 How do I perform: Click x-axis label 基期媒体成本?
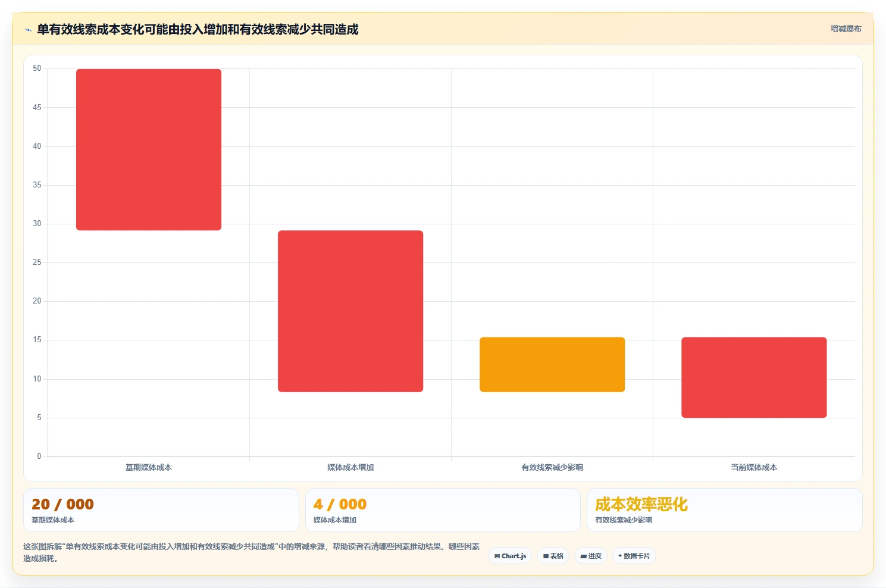click(x=149, y=467)
